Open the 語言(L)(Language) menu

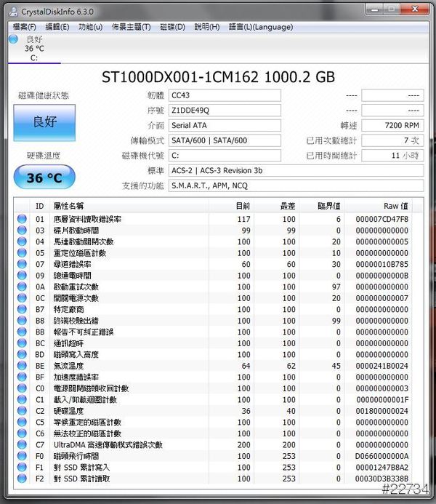[261, 27]
